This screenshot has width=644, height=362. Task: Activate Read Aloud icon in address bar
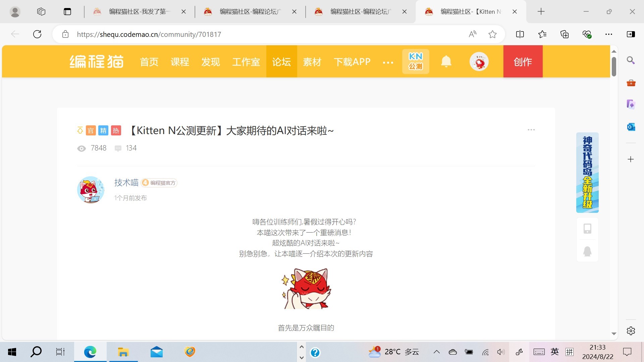point(473,34)
